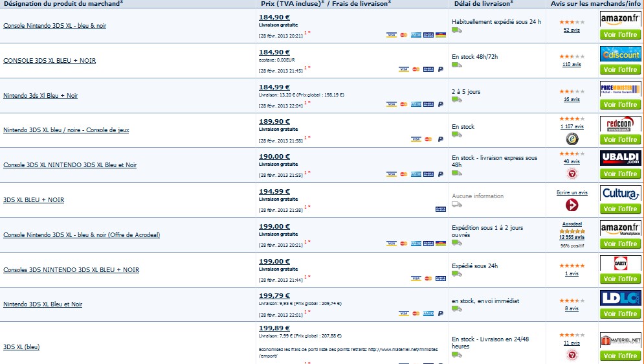Open the '52 avis' reviews link

(572, 30)
